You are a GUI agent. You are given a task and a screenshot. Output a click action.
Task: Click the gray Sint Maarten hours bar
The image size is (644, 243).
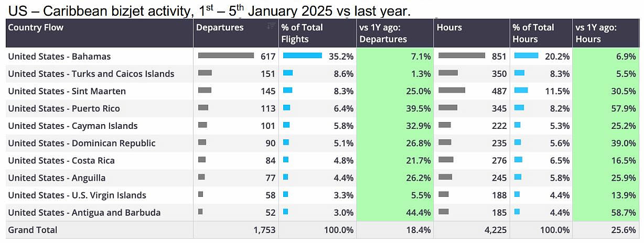pos(452,90)
